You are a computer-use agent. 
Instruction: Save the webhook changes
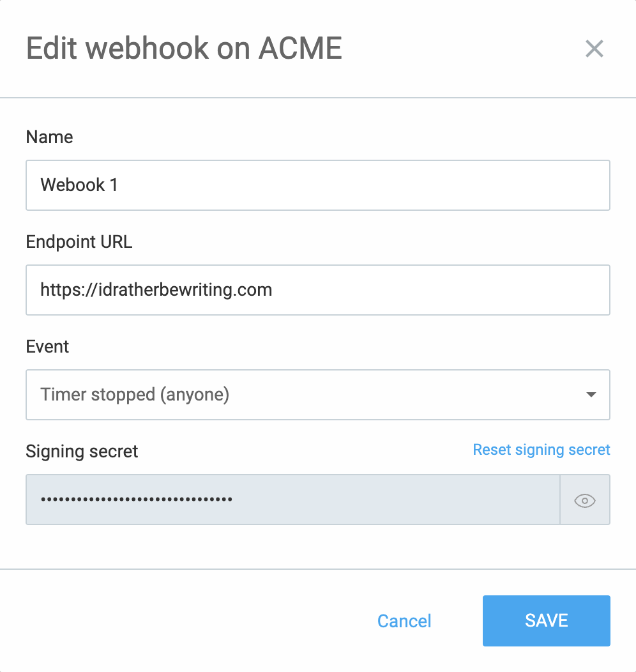coord(547,620)
